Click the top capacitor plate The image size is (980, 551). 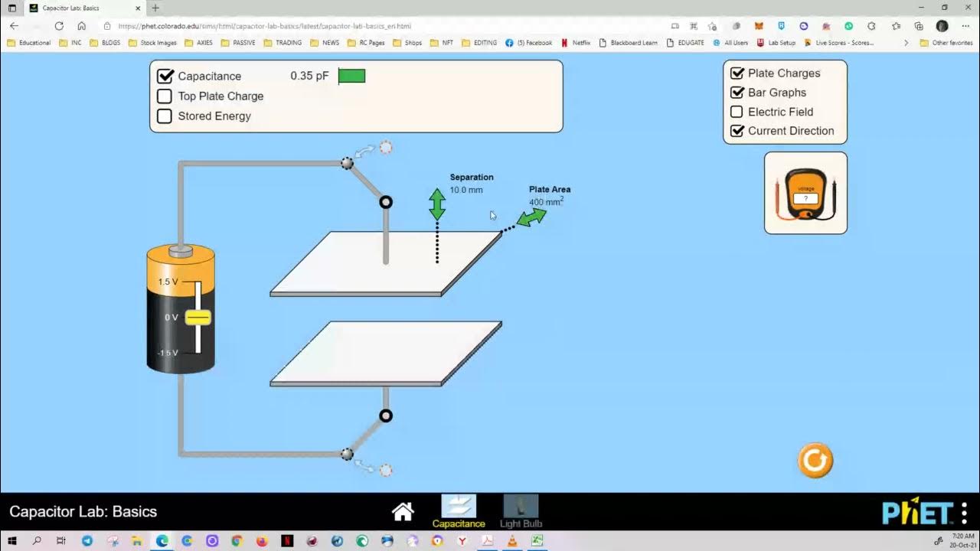[x=386, y=263]
